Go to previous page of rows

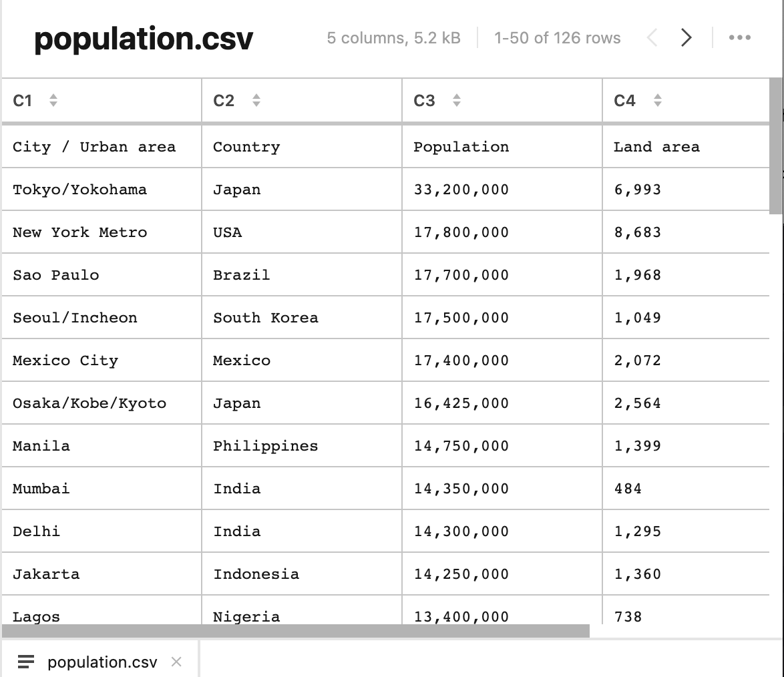pyautogui.click(x=652, y=38)
